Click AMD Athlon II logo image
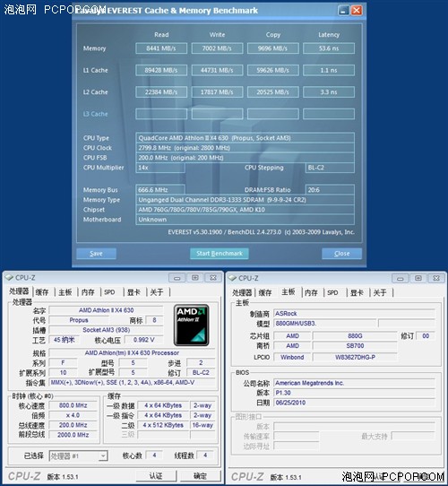 192,325
